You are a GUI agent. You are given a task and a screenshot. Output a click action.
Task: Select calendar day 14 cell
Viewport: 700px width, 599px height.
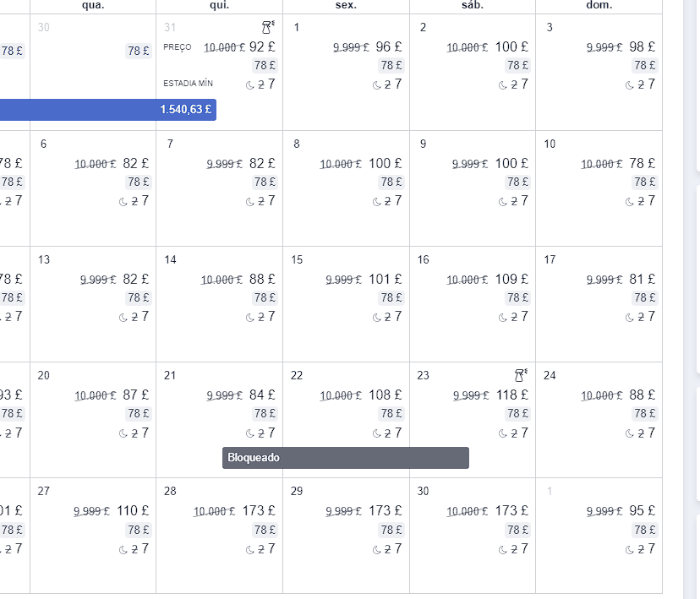point(219,304)
